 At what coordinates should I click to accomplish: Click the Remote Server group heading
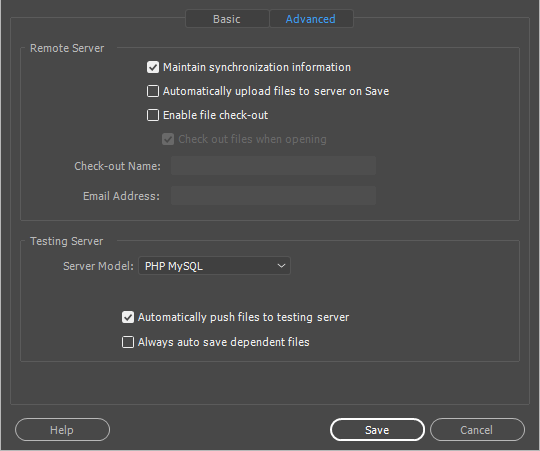(x=67, y=48)
